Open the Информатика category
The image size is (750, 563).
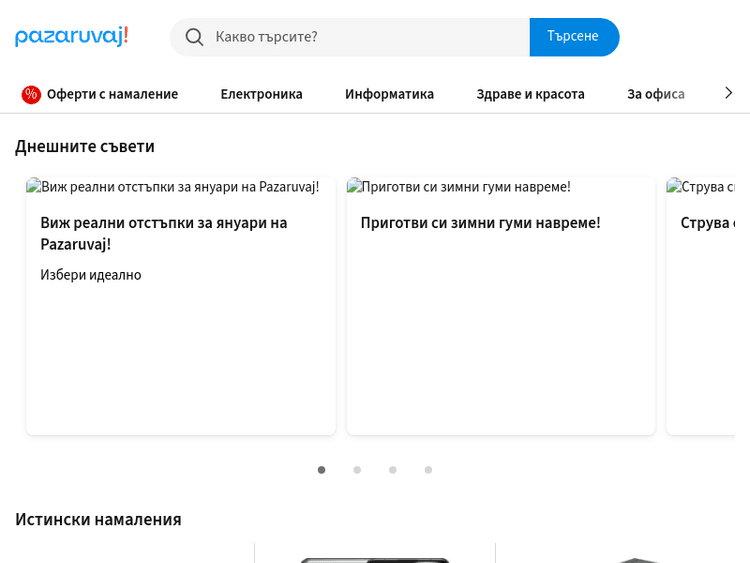(x=389, y=94)
